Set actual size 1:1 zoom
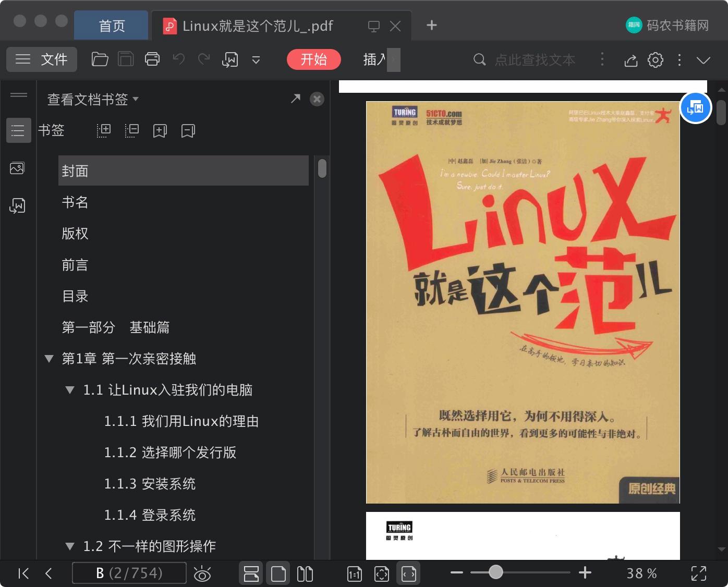Viewport: 728px width, 587px height. pyautogui.click(x=355, y=574)
